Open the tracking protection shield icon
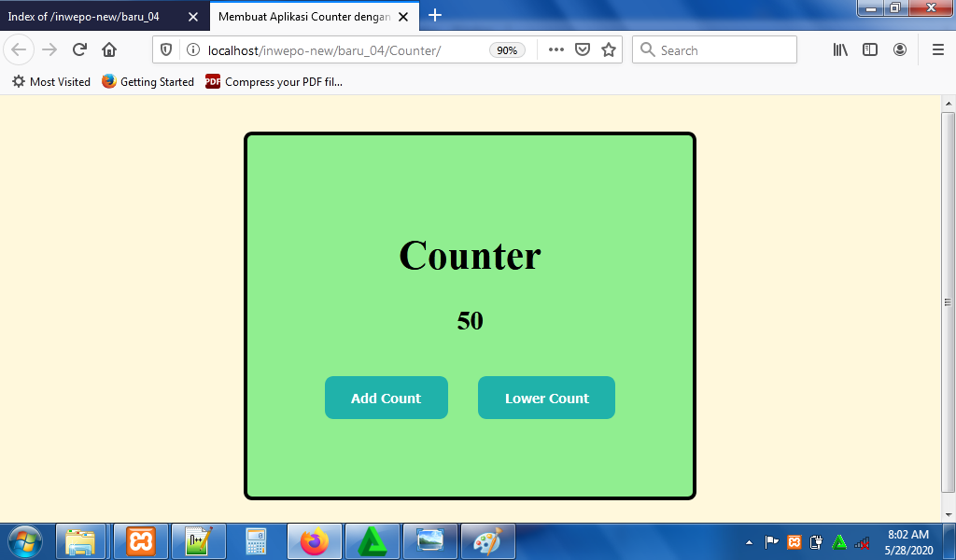This screenshot has width=956, height=560. 166,50
